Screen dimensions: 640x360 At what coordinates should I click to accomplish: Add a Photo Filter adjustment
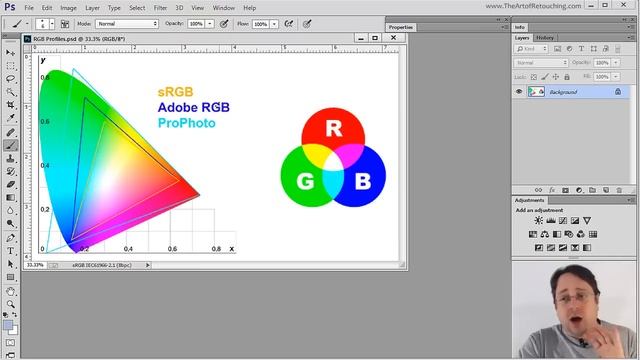(569, 234)
